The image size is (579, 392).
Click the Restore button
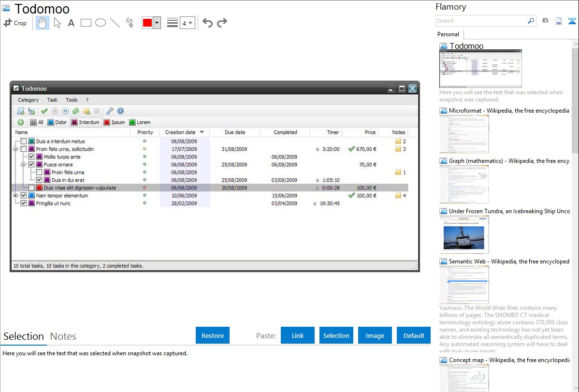[x=213, y=335]
